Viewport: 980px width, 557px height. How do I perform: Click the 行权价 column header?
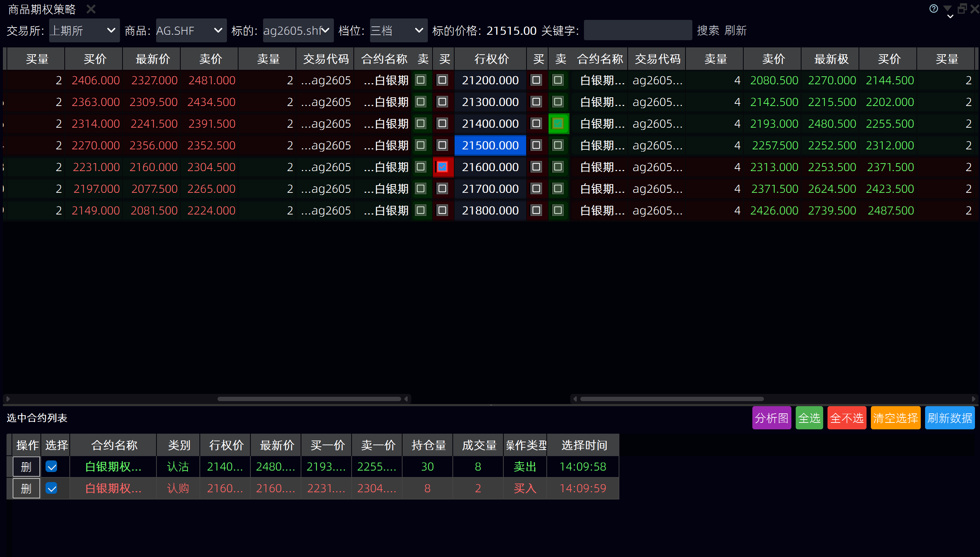coord(491,59)
